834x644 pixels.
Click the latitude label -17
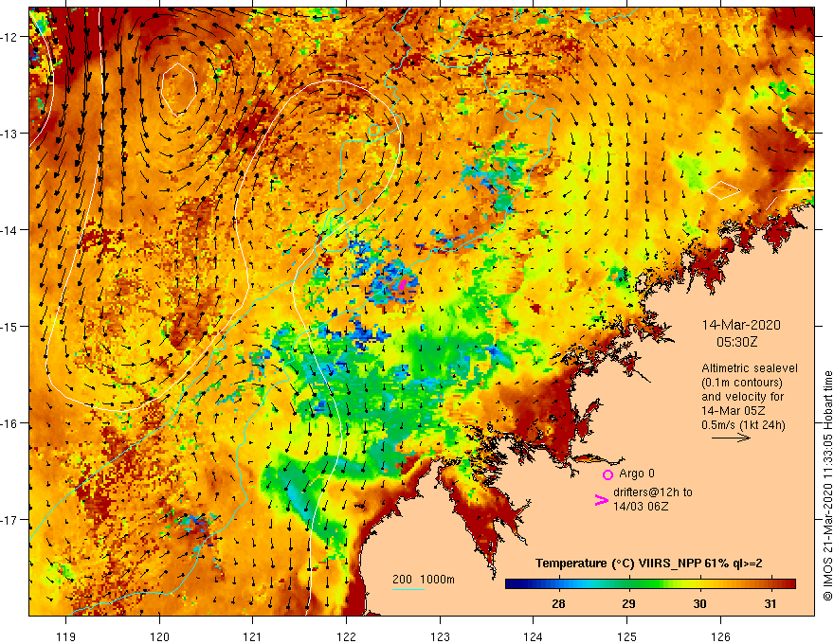pos(10,519)
